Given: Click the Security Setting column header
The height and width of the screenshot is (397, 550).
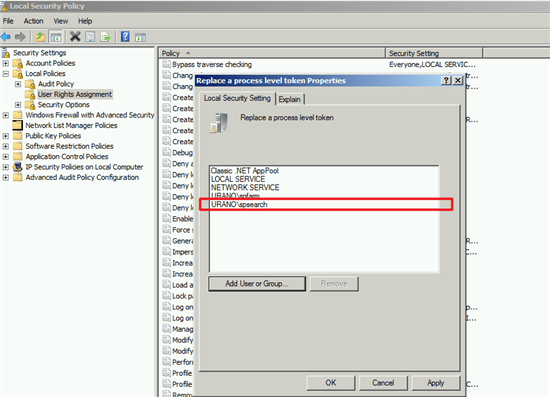Looking at the screenshot, I should pos(434,53).
